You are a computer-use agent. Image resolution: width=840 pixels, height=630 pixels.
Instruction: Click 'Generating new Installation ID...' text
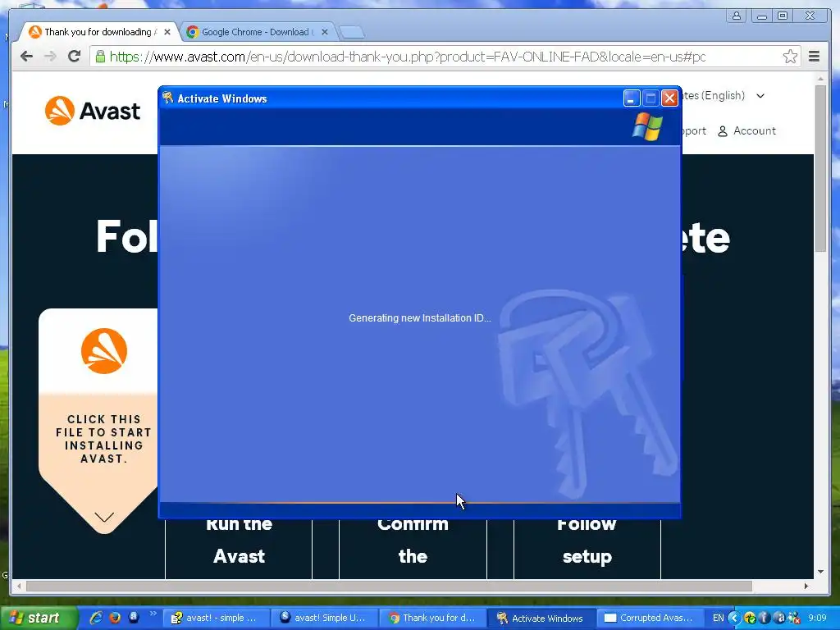(419, 318)
